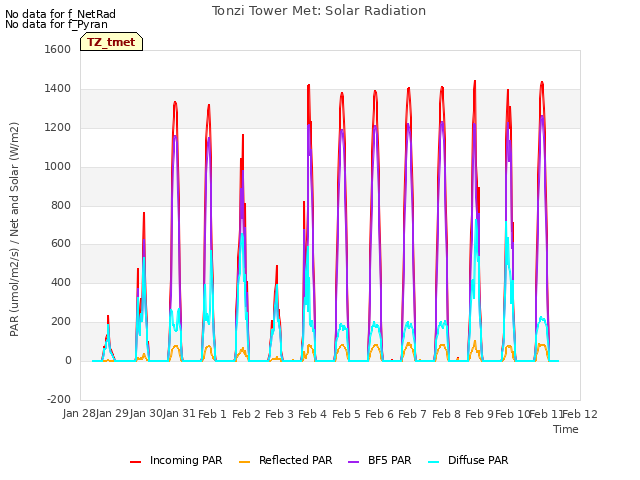Click the Feb 9 x-axis date label
Viewport: 640px width, 480px height.
479,414
